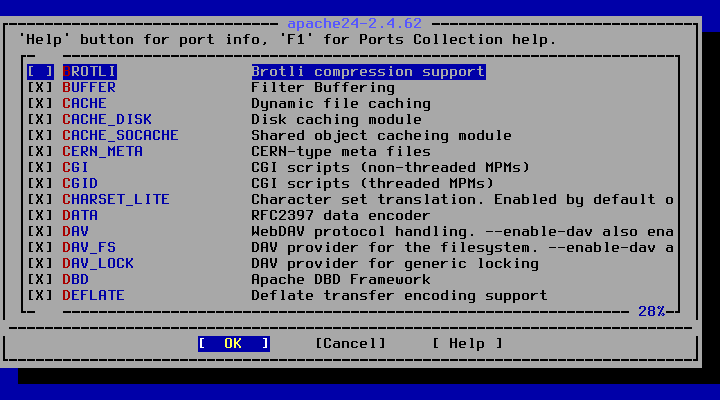
Task: Select the DEFLATE option name
Action: [94, 295]
